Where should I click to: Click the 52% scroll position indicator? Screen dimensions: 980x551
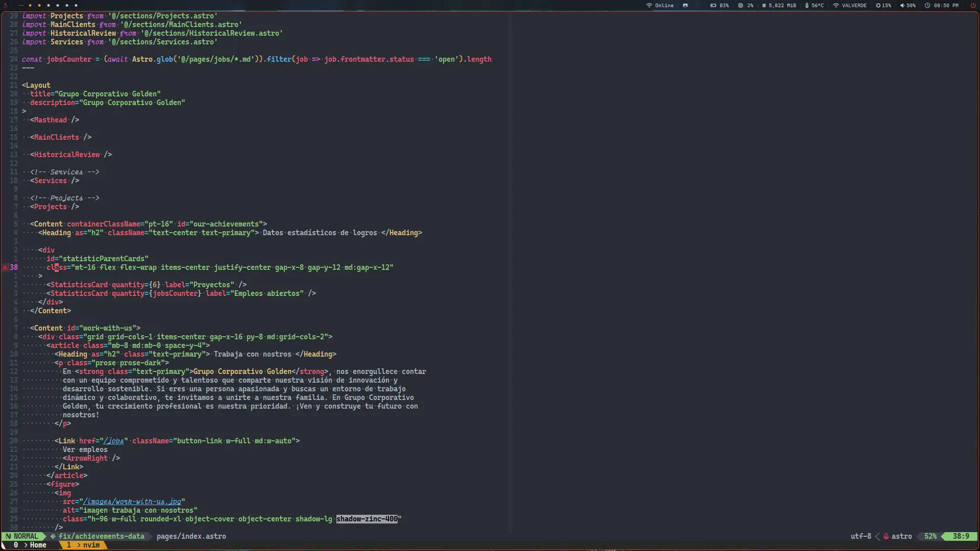[930, 536]
